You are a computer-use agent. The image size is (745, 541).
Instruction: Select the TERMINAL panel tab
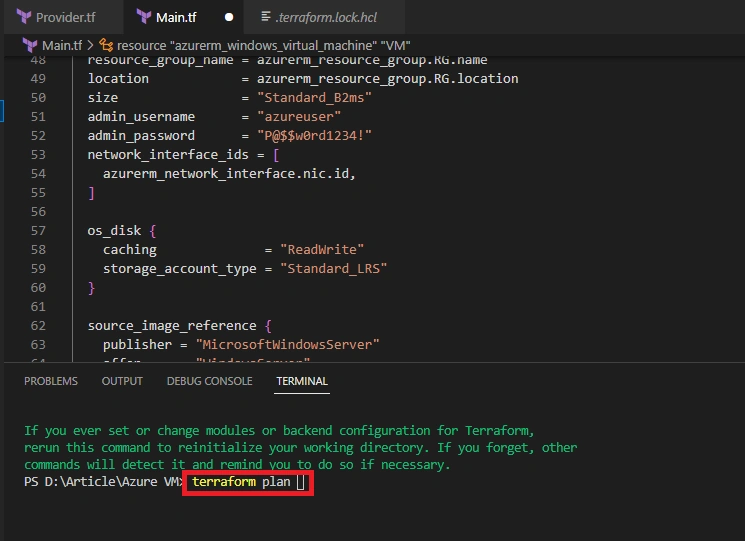tap(302, 381)
